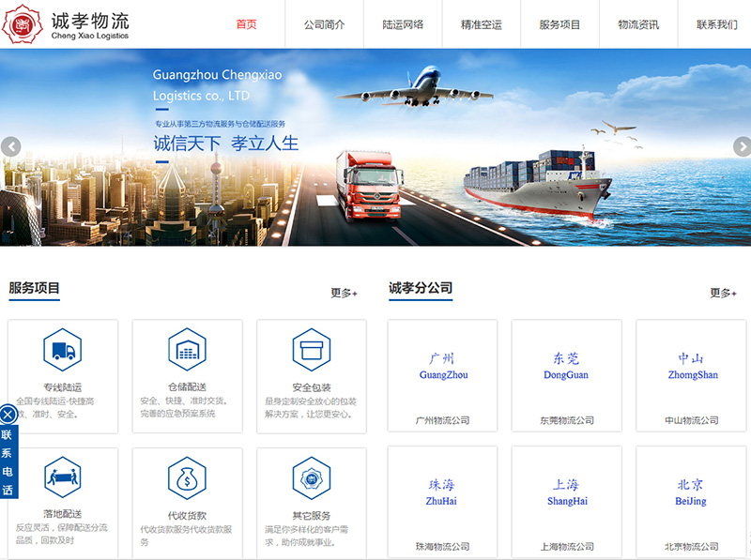Screen dimensions: 751x560
Task: Click the truck icon for 专线陆运
Action: 63,351
